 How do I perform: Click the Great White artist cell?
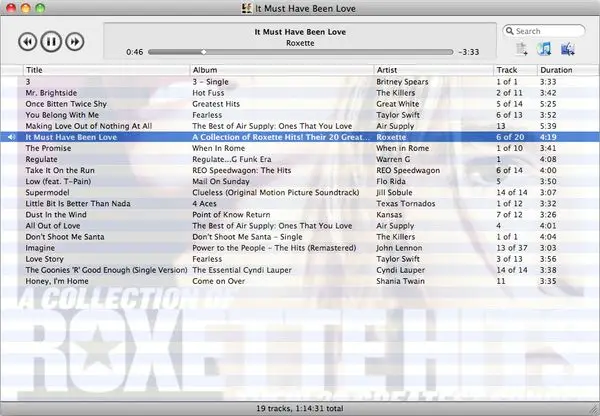click(398, 104)
